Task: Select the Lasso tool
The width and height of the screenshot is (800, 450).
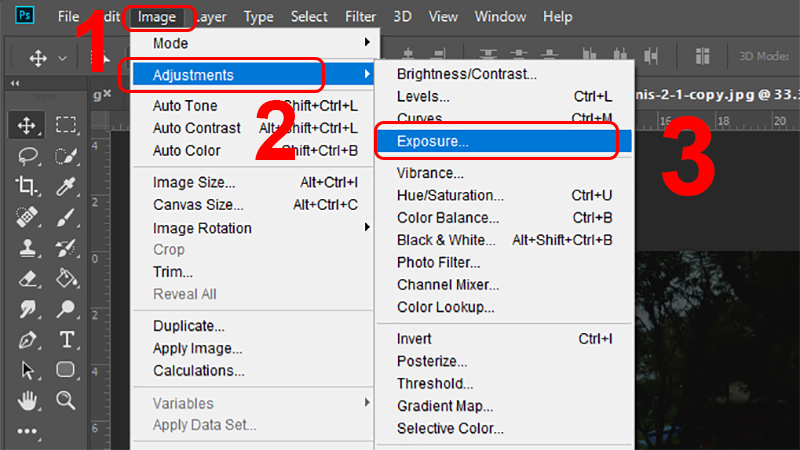Action: click(x=27, y=155)
